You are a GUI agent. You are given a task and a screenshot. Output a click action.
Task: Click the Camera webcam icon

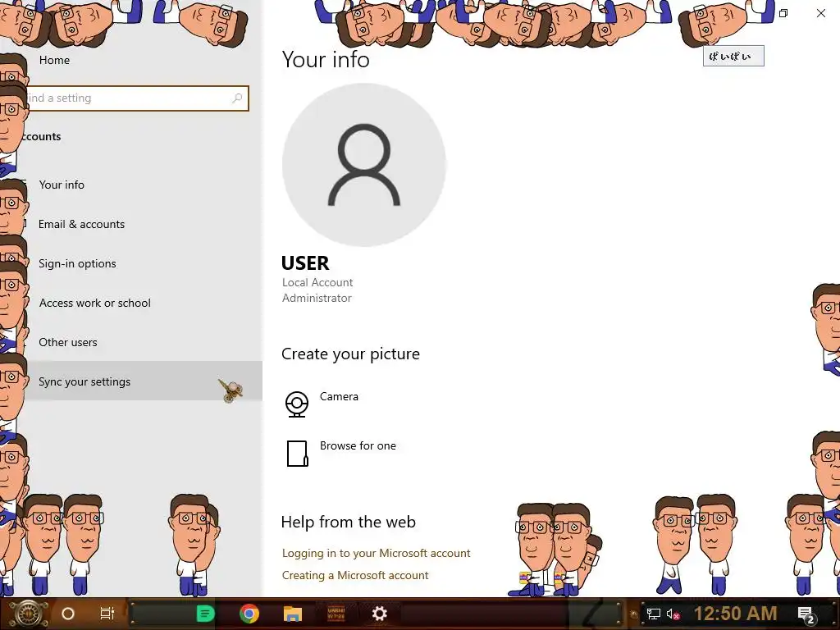point(297,404)
